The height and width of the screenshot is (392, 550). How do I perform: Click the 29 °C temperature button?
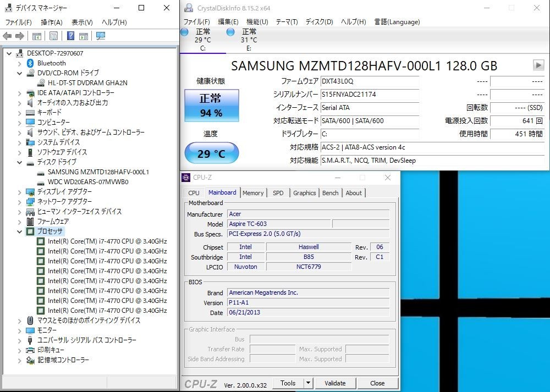tap(212, 153)
